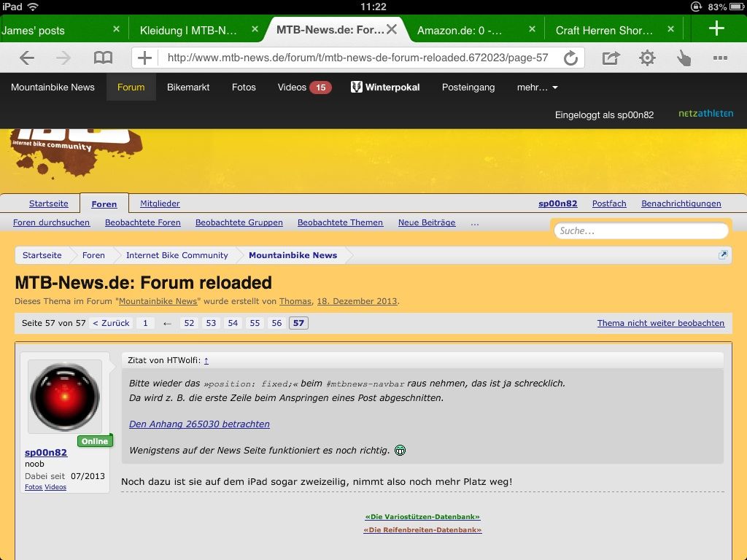Reload the page with refresh icon
Viewport: 747px width, 560px height.
point(571,58)
